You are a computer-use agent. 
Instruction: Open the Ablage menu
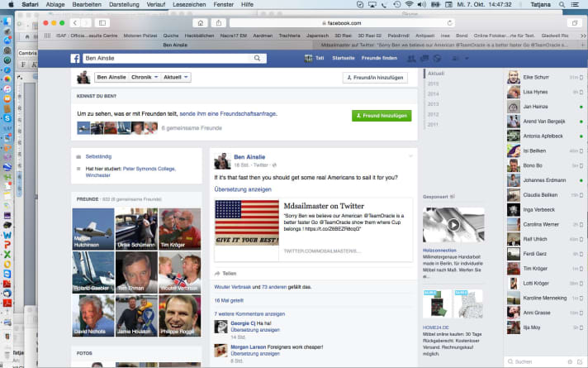pos(55,4)
